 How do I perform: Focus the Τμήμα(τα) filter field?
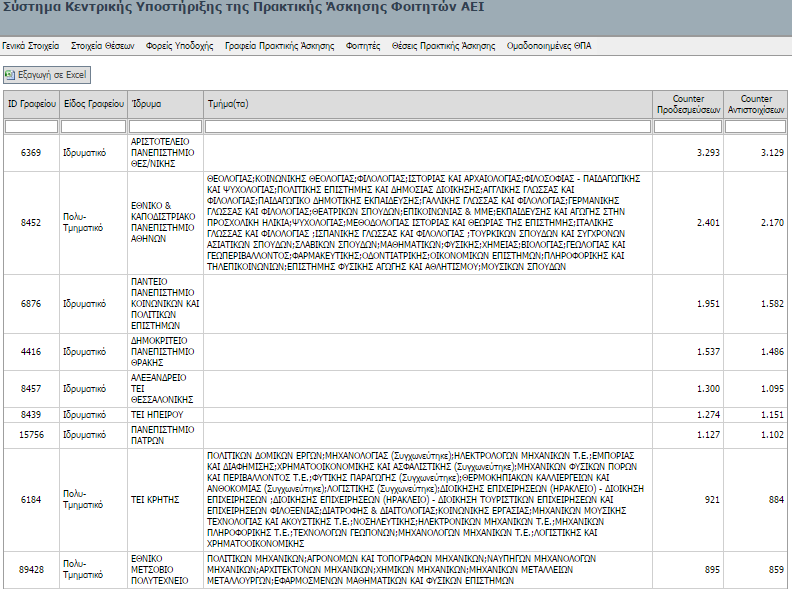tap(428, 126)
